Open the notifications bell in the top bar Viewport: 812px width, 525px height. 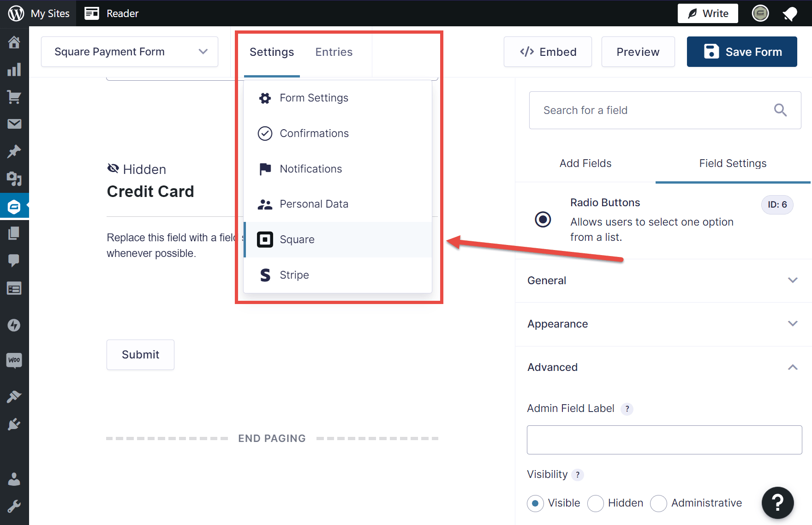[x=790, y=14]
